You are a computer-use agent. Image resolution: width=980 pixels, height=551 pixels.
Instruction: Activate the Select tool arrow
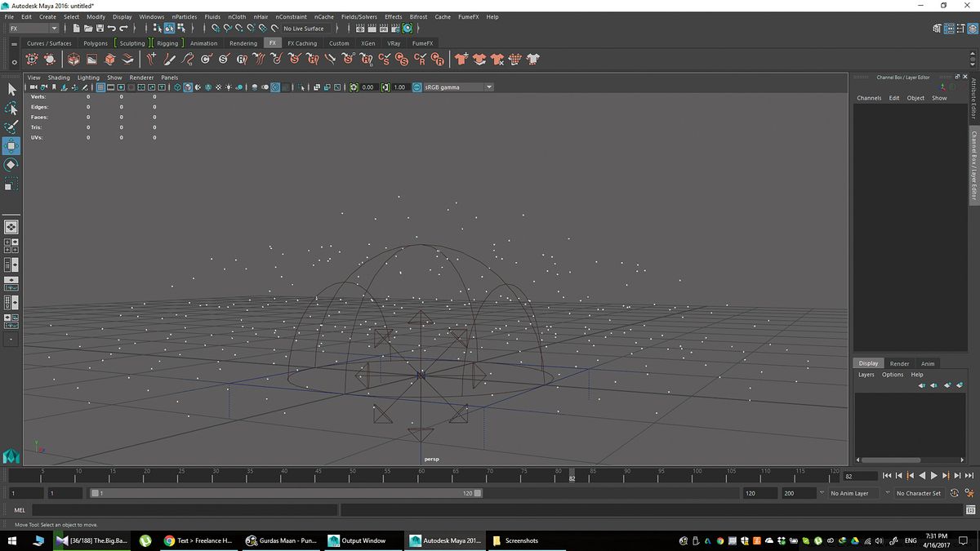pyautogui.click(x=11, y=88)
